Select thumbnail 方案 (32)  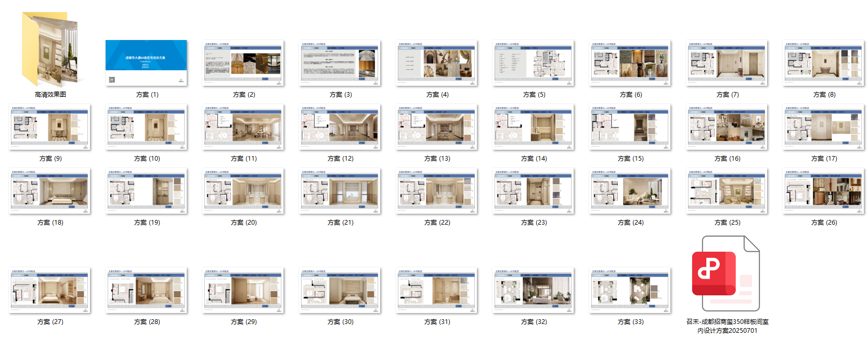coord(534,290)
